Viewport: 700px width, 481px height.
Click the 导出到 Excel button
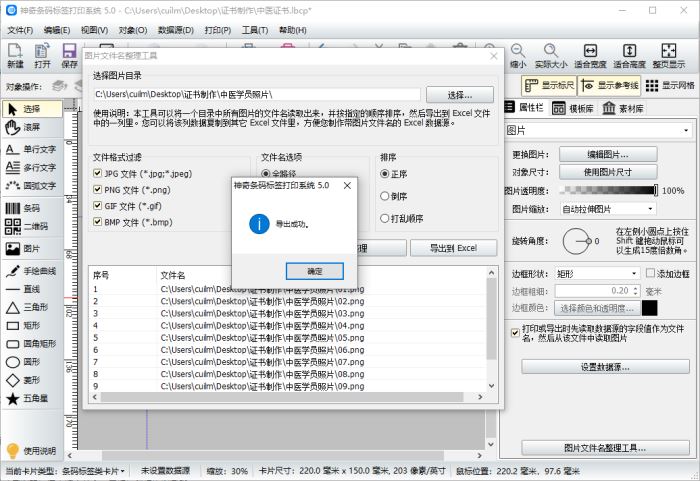[453, 248]
